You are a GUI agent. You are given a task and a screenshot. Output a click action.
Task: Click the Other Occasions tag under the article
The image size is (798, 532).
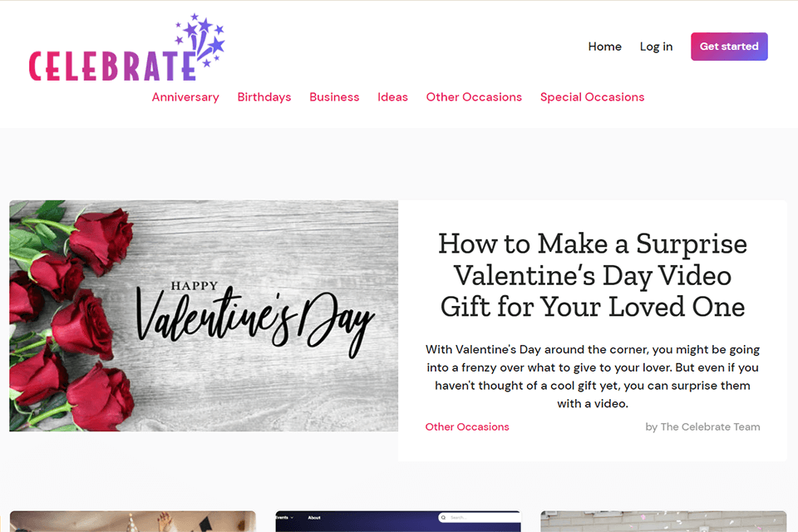coord(467,427)
